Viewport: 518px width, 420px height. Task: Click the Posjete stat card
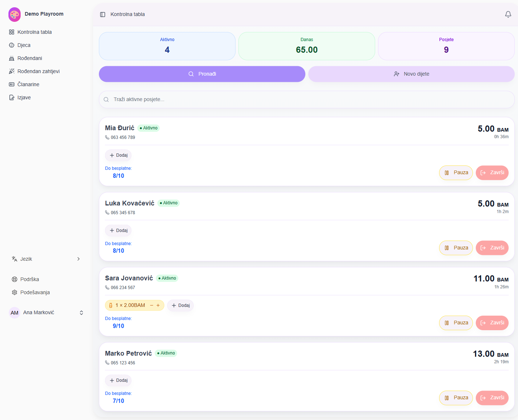pyautogui.click(x=446, y=46)
